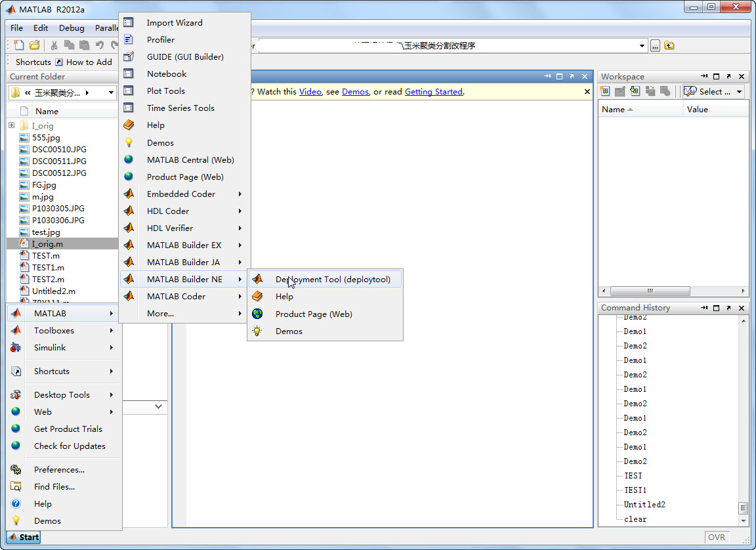Click the Undo toolbar icon

click(x=99, y=45)
